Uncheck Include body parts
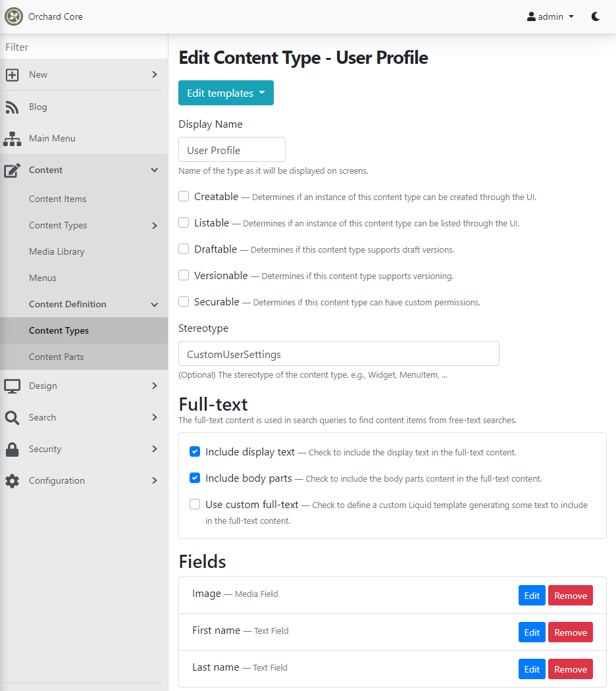 click(x=195, y=478)
